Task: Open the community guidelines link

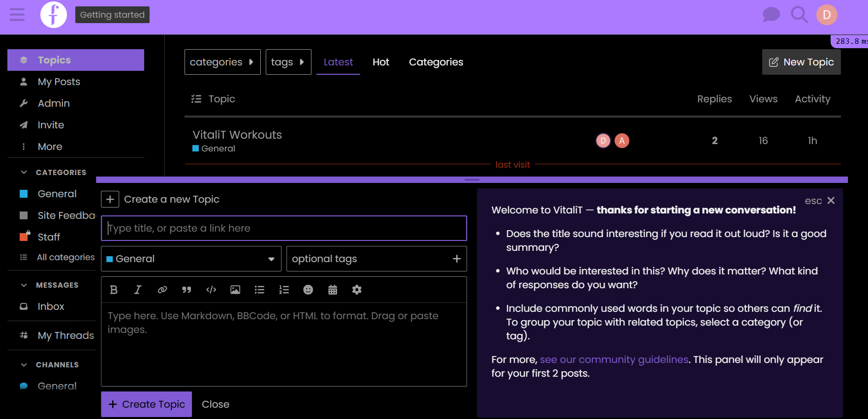Action: pyautogui.click(x=614, y=359)
